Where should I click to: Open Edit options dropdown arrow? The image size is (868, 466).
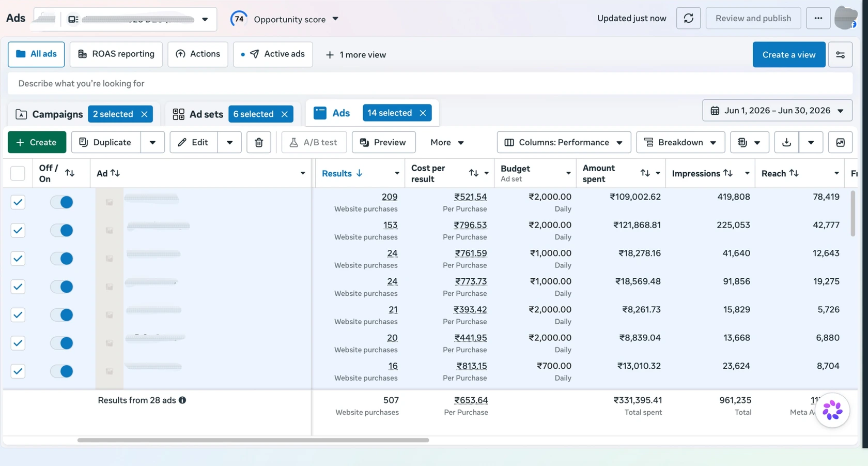(229, 142)
